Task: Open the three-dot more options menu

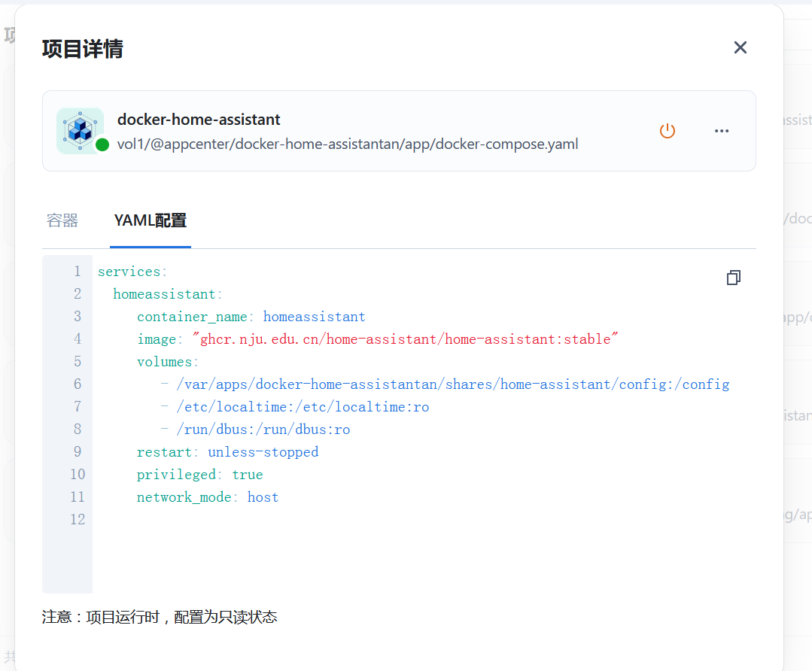Action: pos(722,131)
